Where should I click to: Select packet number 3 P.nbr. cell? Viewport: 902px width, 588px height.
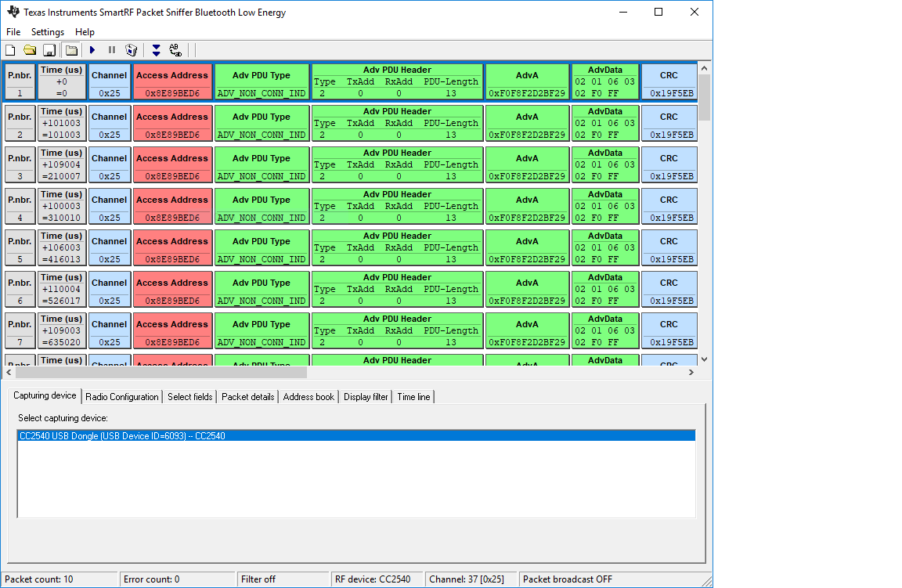(20, 164)
